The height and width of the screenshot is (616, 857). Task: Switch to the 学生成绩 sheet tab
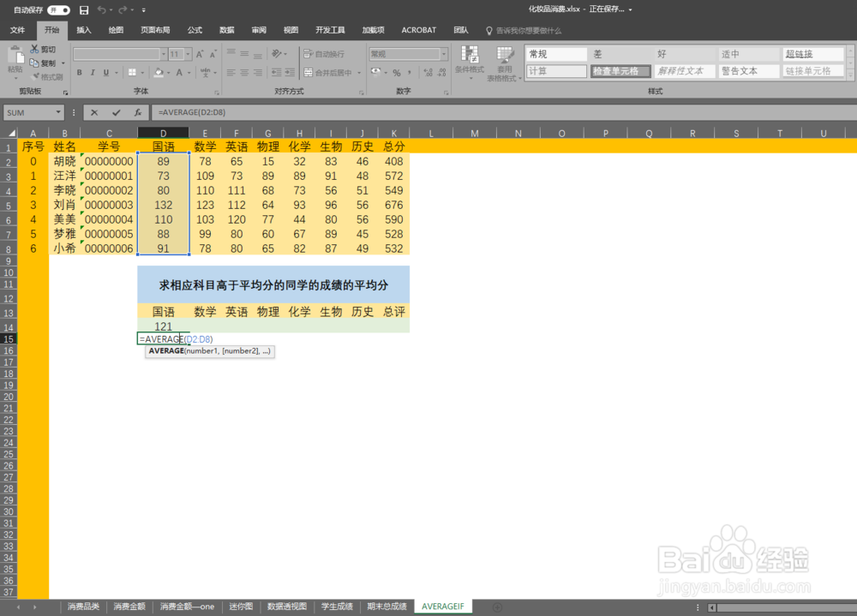click(x=337, y=607)
